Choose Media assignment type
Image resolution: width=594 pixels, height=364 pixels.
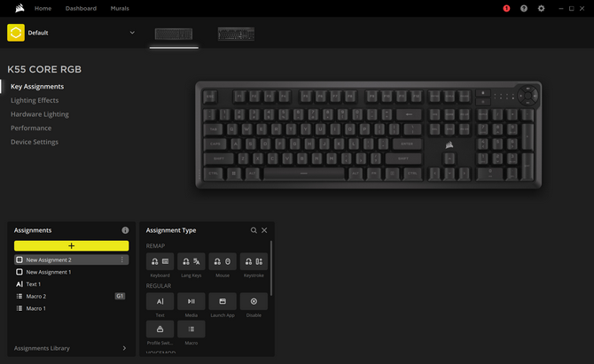pos(191,301)
